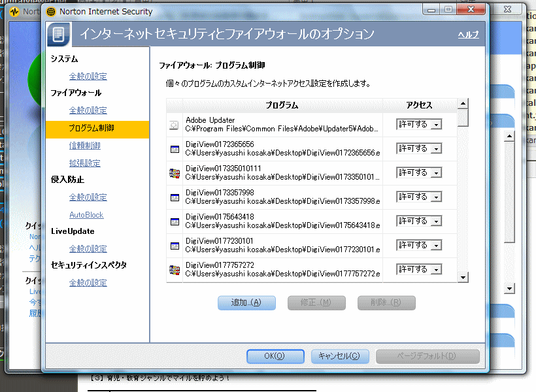This screenshot has width=536, height=392.
Task: Click the 追加(A) button
Action: point(246,302)
